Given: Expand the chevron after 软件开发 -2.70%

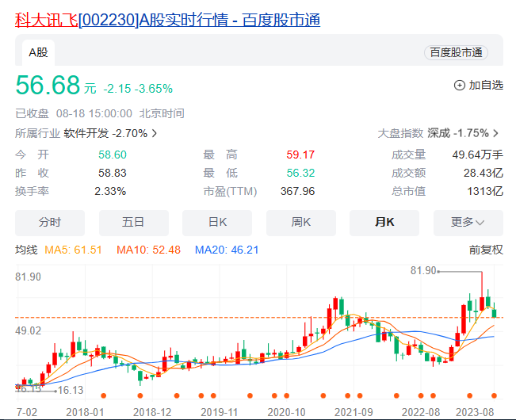Looking at the screenshot, I should (x=154, y=133).
